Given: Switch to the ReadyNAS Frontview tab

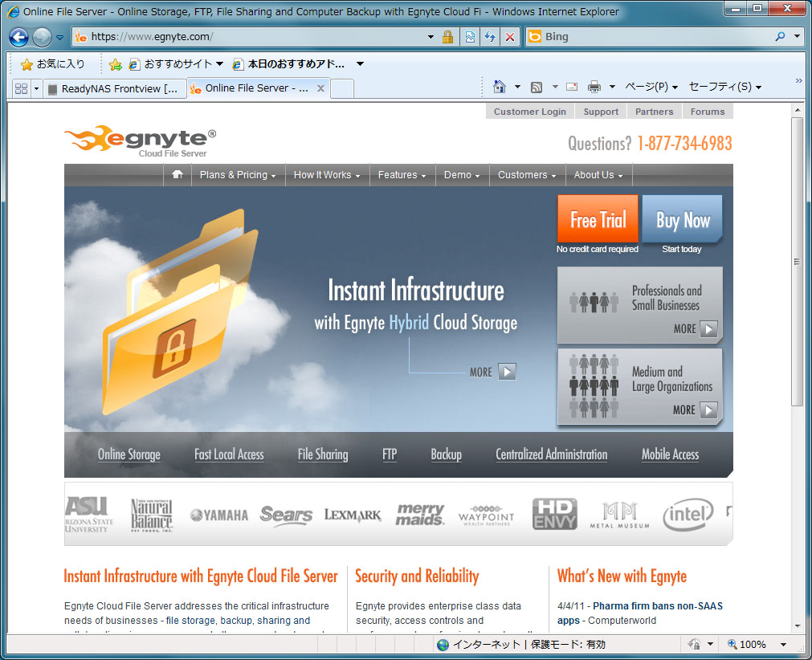Looking at the screenshot, I should pos(112,88).
